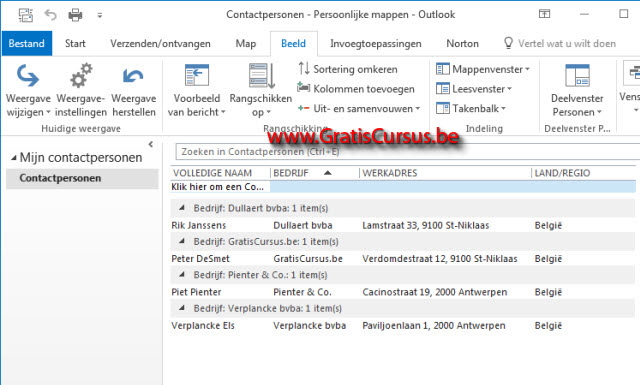Open the Invoegtoepassingen tab
This screenshot has height=385, width=640.
376,43
